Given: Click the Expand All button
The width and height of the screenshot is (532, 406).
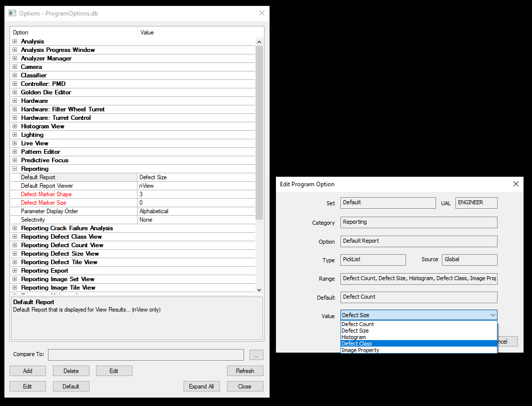Looking at the screenshot, I should coord(201,387).
